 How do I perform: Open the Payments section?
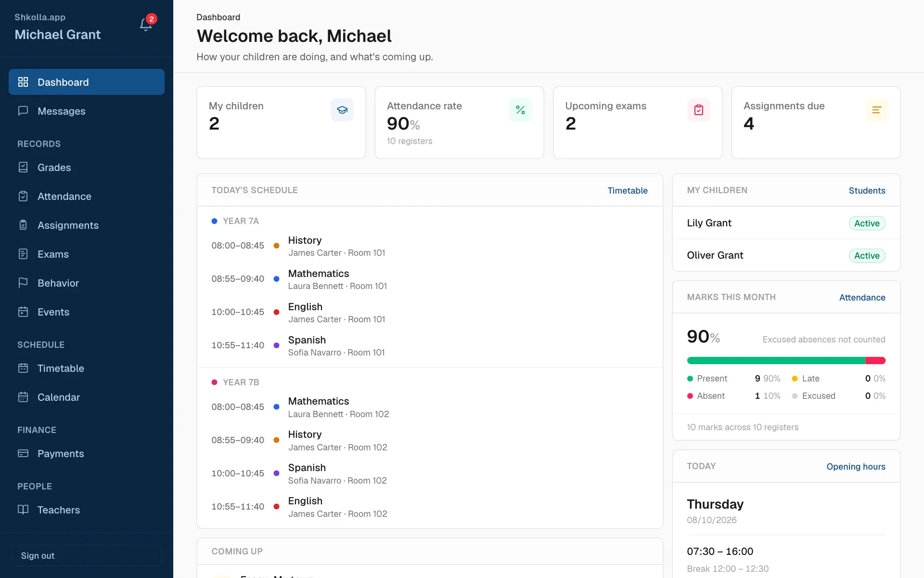[87, 453]
